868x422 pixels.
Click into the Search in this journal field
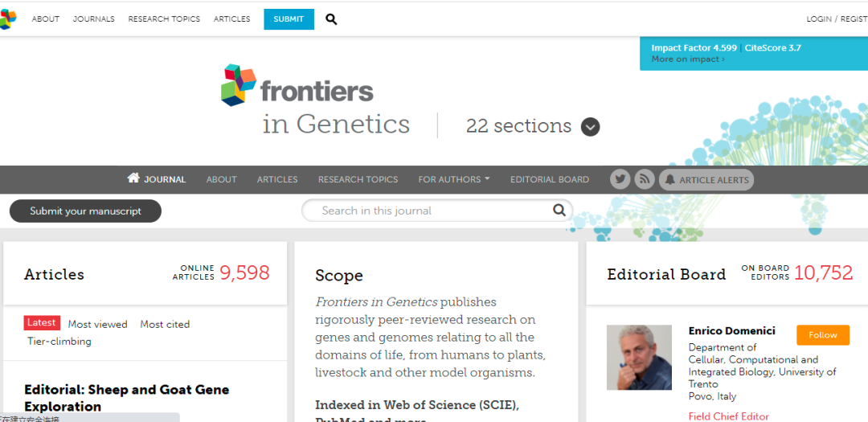[x=426, y=211]
